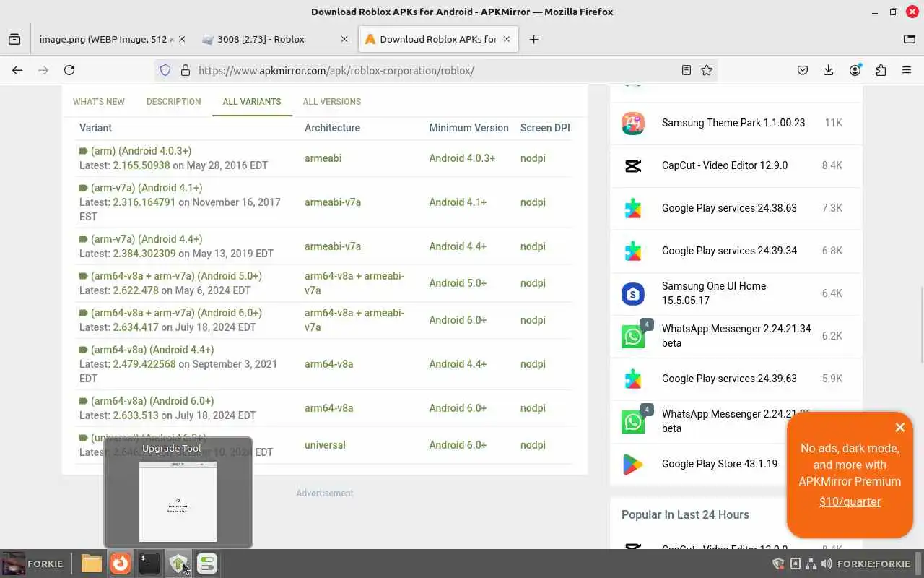Bookmark this page with the star icon
Image resolution: width=924 pixels, height=578 pixels.
[x=707, y=70]
